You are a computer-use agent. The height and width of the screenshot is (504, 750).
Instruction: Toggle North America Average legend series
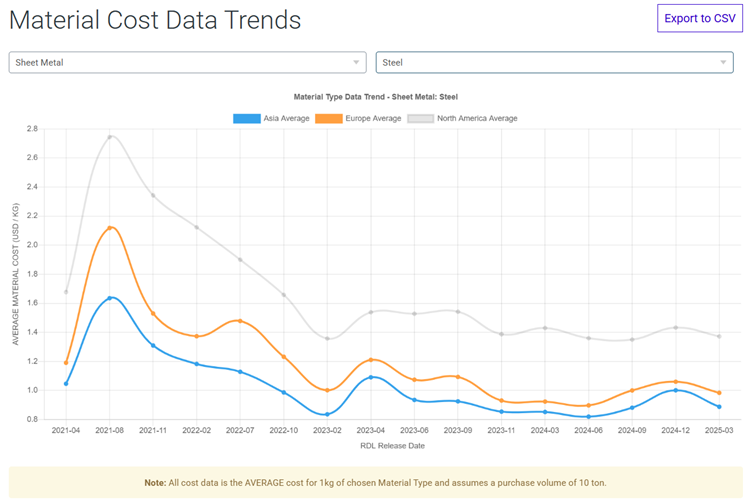tap(477, 118)
